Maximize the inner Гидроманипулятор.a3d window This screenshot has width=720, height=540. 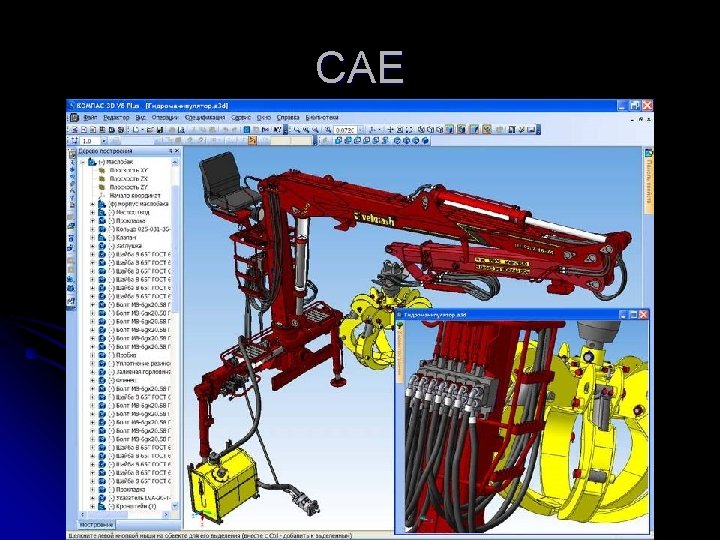click(x=633, y=315)
